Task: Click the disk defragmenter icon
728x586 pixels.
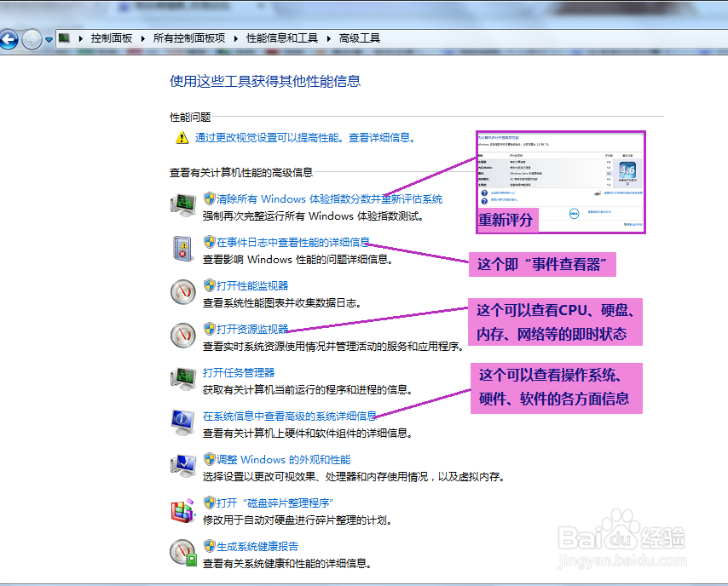Action: click(x=182, y=508)
